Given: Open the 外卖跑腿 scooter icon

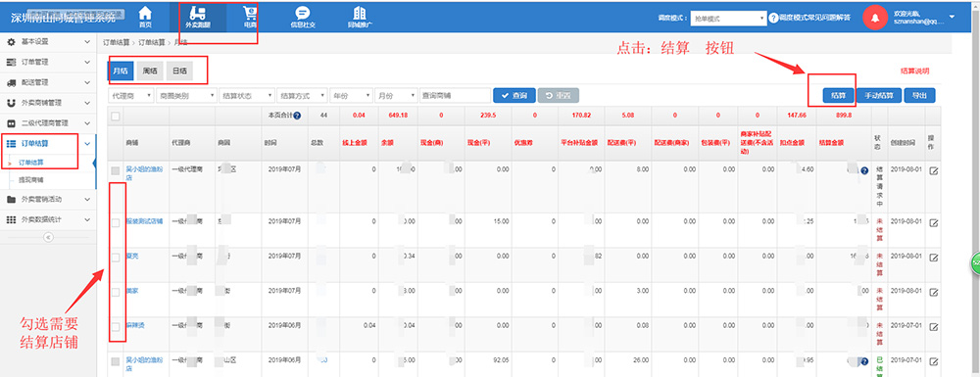Looking at the screenshot, I should (198, 13).
